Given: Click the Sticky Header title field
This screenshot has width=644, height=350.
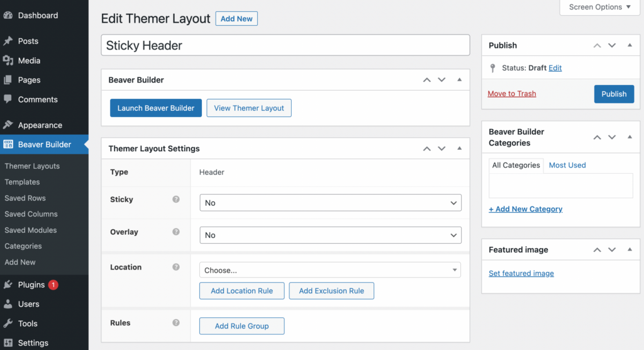Looking at the screenshot, I should tap(285, 45).
